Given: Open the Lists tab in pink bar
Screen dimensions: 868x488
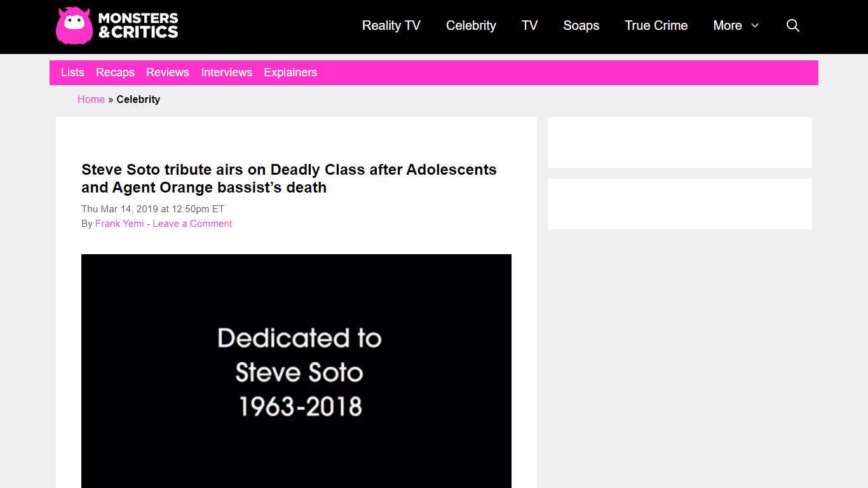Looking at the screenshot, I should [72, 72].
